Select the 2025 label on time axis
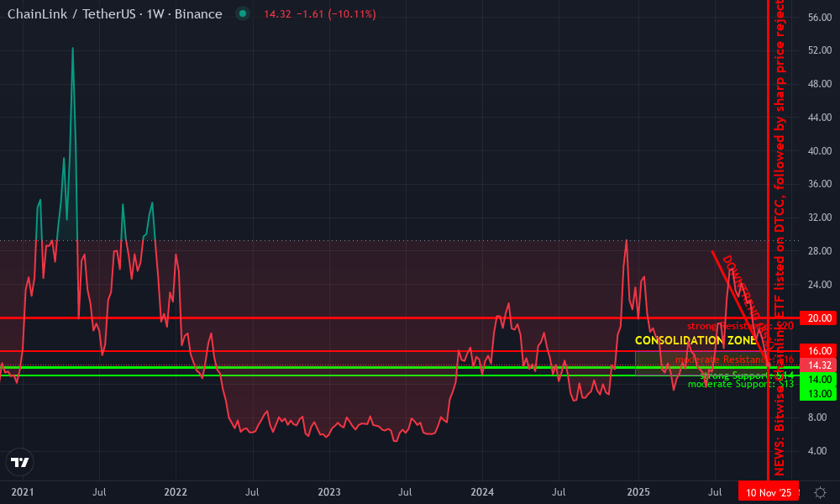 [639, 492]
